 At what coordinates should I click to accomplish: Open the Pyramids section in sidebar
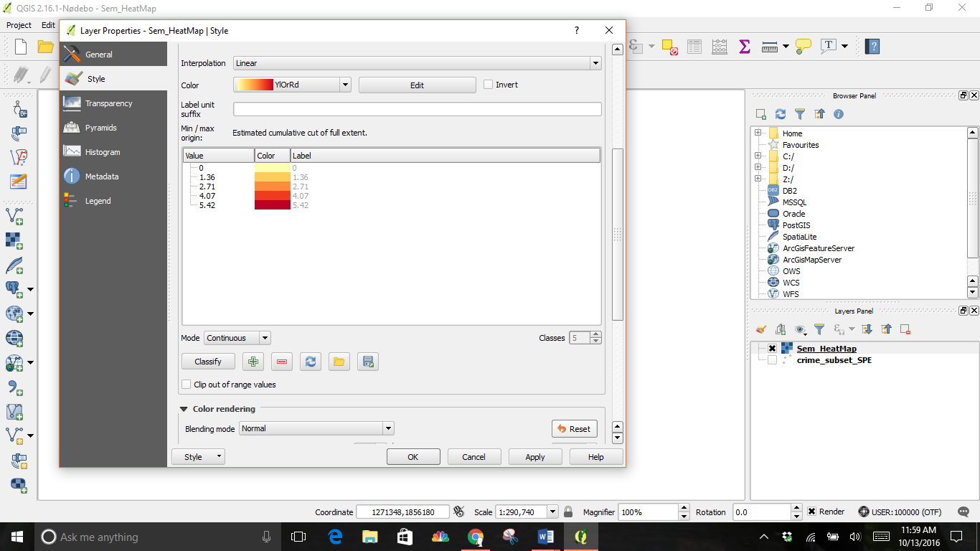coord(100,128)
